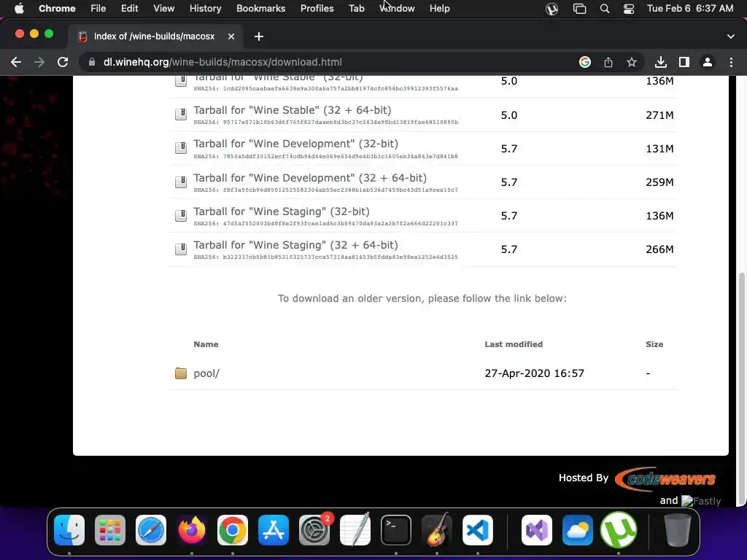This screenshot has width=747, height=560.
Task: Open TextEdit from the Dock
Action: click(x=355, y=530)
